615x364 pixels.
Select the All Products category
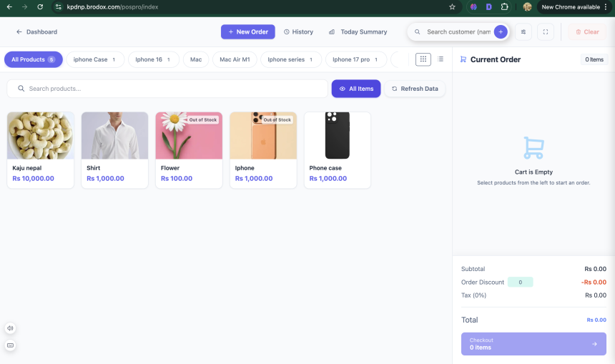[34, 59]
